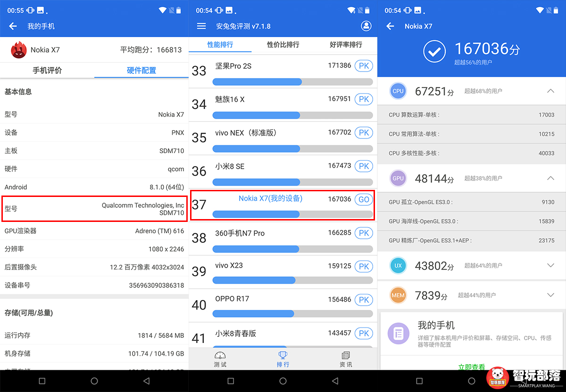Select the 好评率排行 ranking tab
Image resolution: width=566 pixels, height=392 pixels.
click(x=346, y=45)
